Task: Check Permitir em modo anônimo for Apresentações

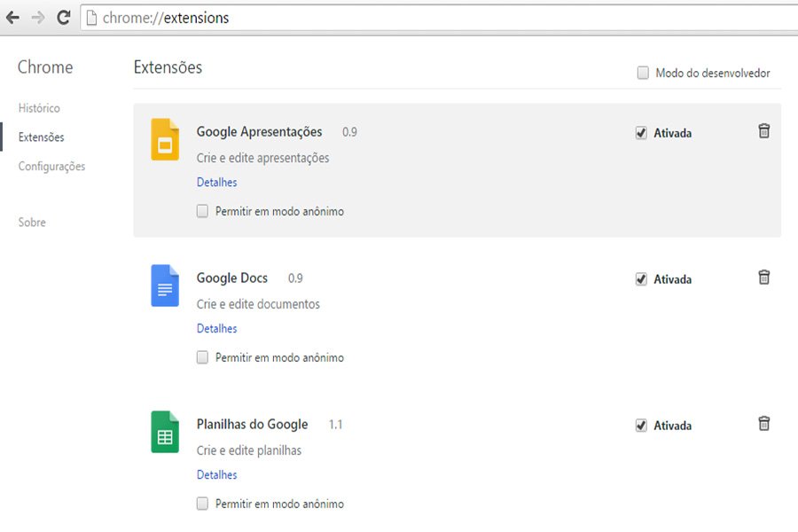Action: tap(202, 211)
